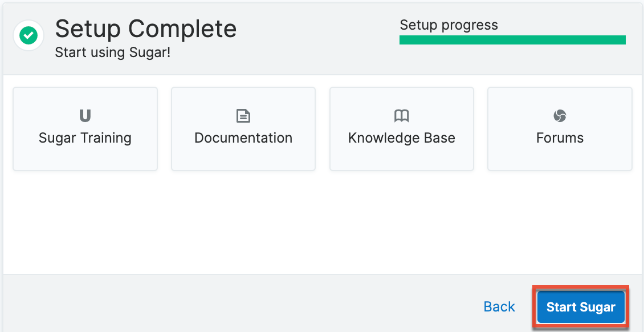Open the Forums card
644x332 pixels.
coord(560,128)
